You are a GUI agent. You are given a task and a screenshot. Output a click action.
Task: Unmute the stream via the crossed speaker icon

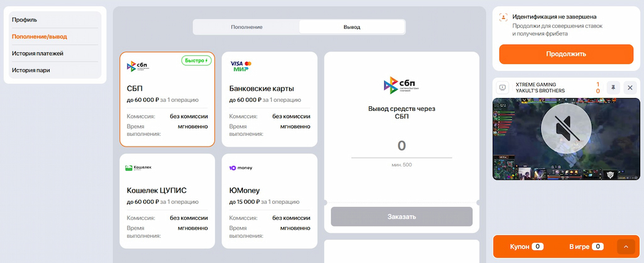point(567,128)
